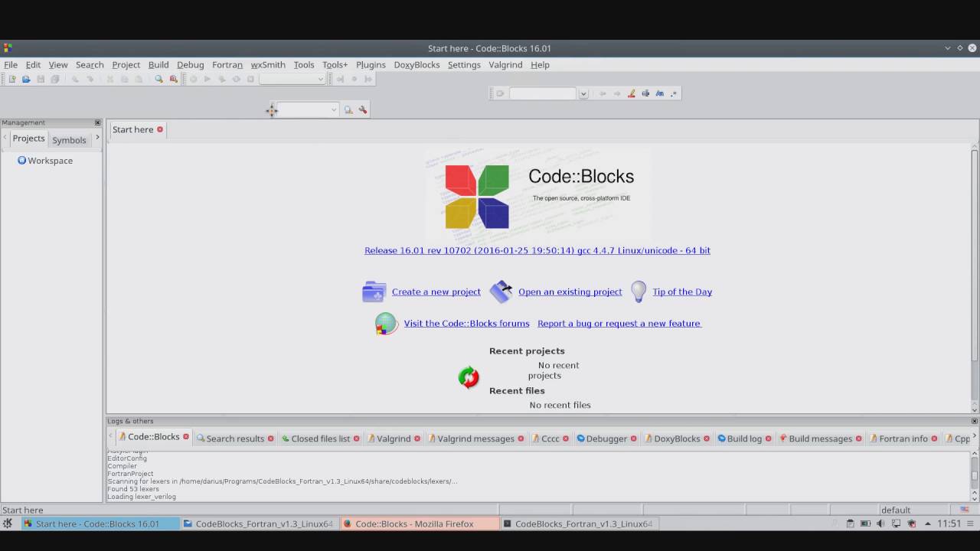980x551 pixels.
Task: Switch to Code::Blocks - Mozilla Firefox taskbar window
Action: (x=420, y=524)
